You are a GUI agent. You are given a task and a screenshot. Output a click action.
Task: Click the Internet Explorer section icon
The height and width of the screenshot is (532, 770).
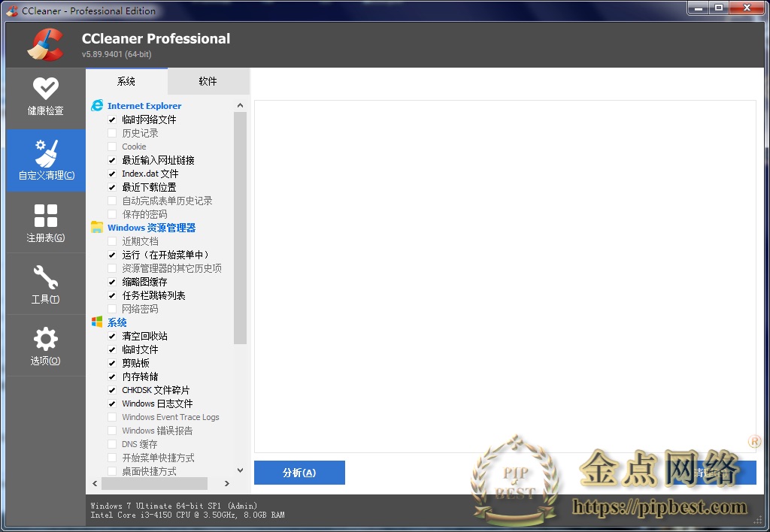97,105
